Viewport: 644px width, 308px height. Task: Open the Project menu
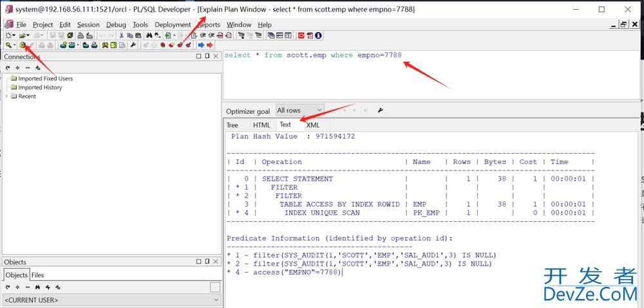point(43,24)
